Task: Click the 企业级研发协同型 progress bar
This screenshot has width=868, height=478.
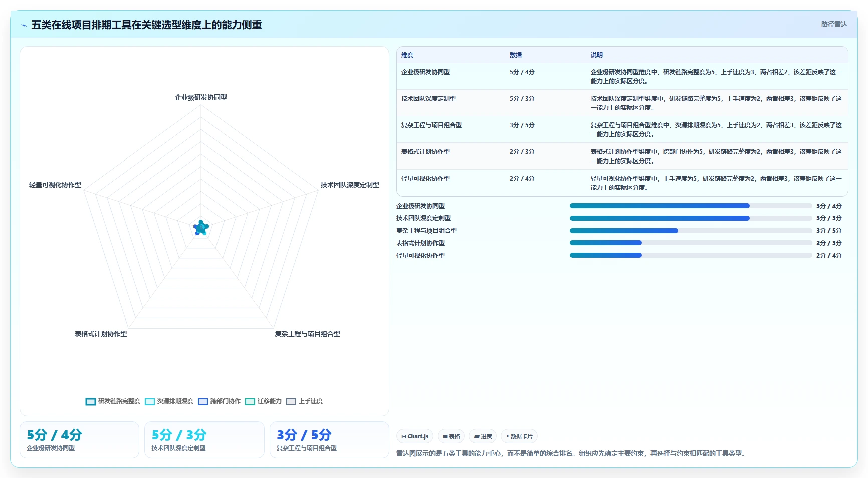Action: [x=691, y=206]
